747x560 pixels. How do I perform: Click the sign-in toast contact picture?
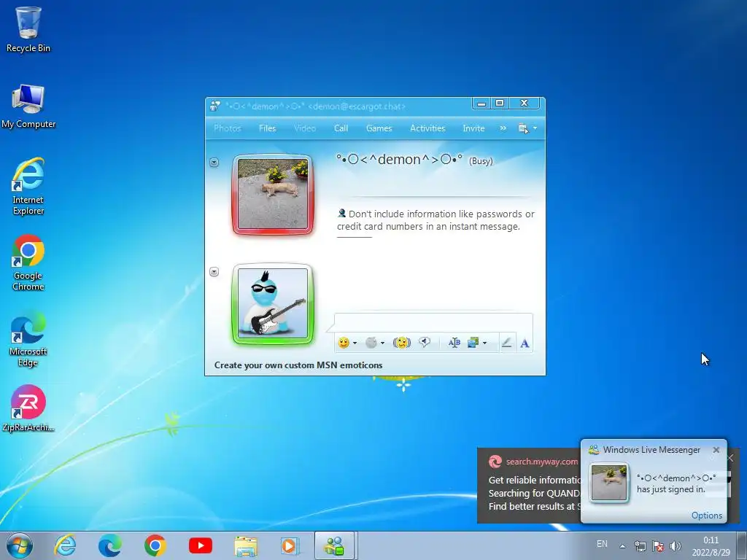tap(608, 483)
